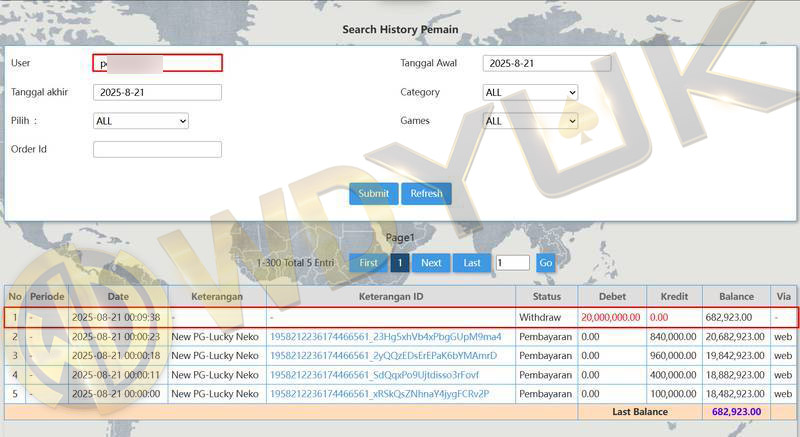Select row number 3 cell
This screenshot has height=437, width=800.
point(15,355)
